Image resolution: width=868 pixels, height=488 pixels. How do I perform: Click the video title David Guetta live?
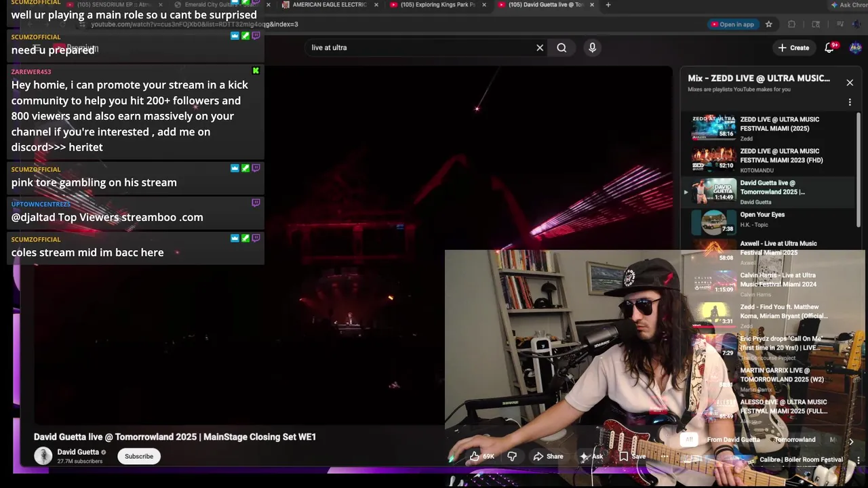click(x=175, y=437)
